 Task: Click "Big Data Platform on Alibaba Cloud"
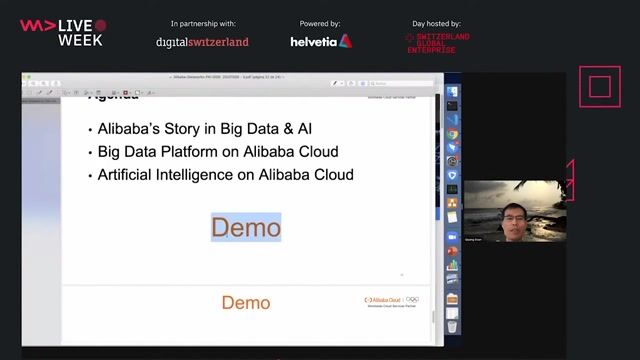218,152
